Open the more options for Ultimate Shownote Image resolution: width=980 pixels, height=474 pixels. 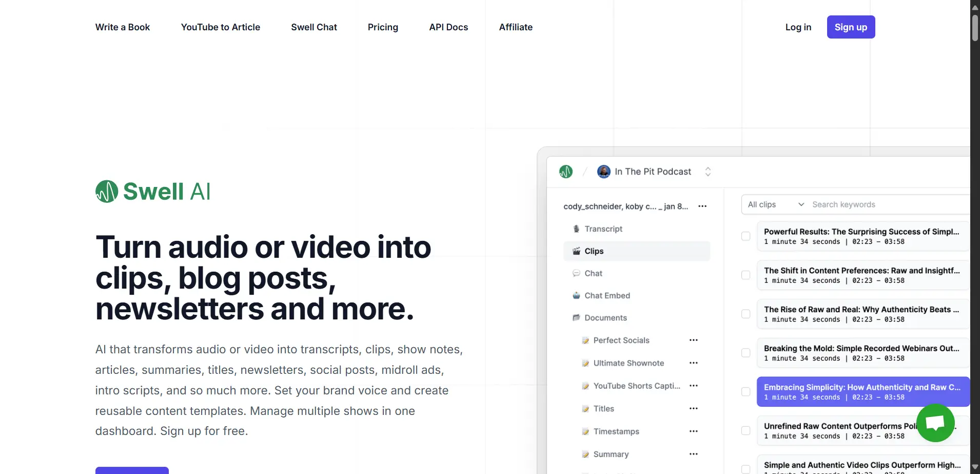(693, 363)
